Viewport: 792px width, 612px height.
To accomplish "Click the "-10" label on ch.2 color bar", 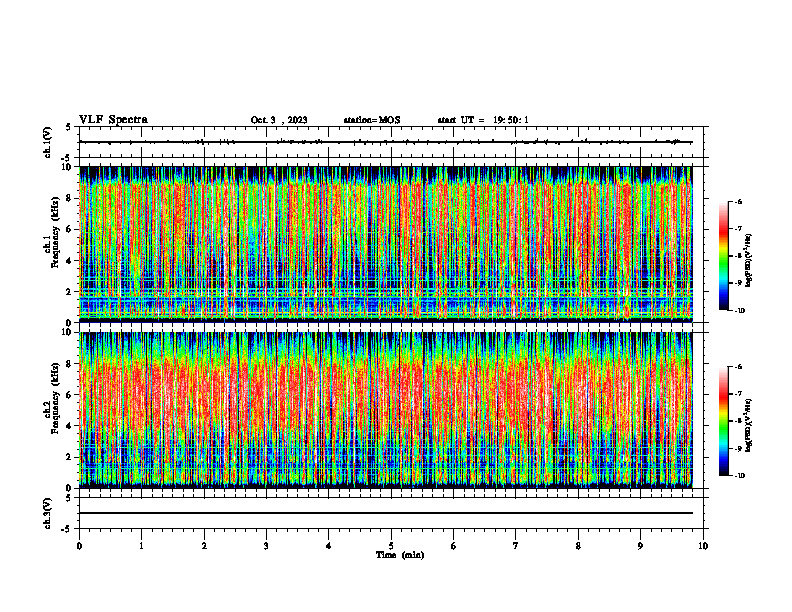I will pyautogui.click(x=739, y=476).
